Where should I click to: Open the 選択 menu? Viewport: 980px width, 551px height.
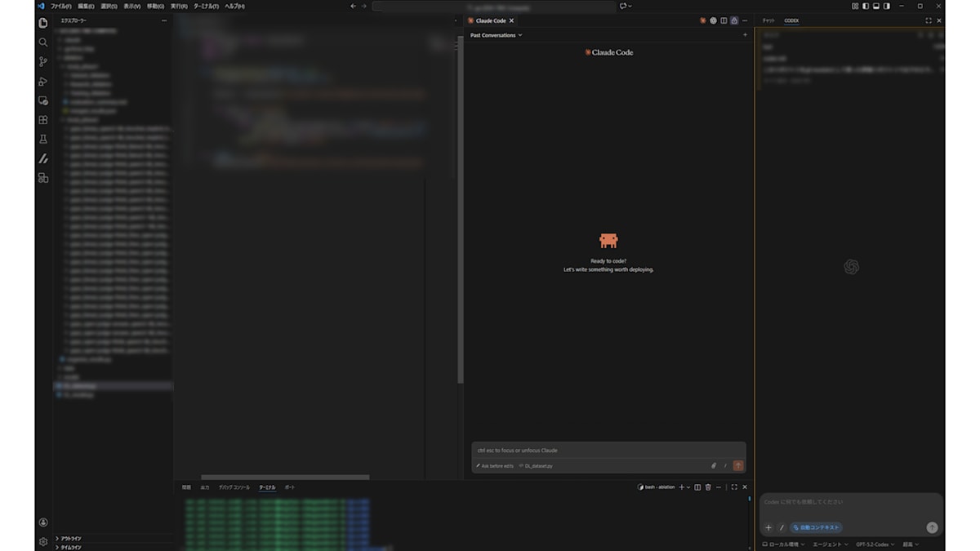pyautogui.click(x=109, y=6)
